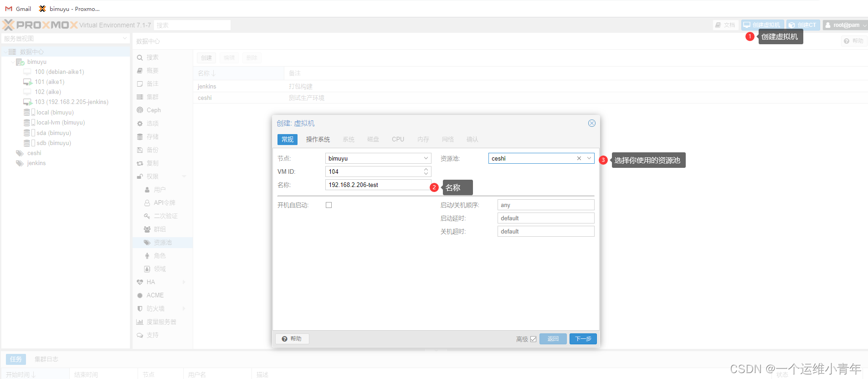The width and height of the screenshot is (868, 379).
Task: Click the VM name input field
Action: (378, 185)
